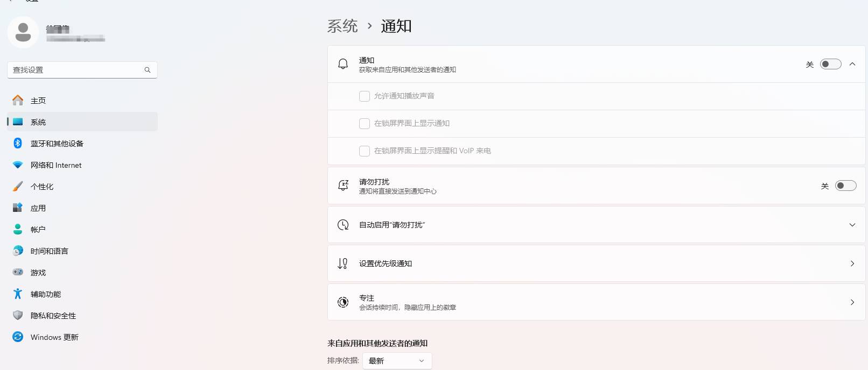Go to 个性化 settings

point(82,186)
